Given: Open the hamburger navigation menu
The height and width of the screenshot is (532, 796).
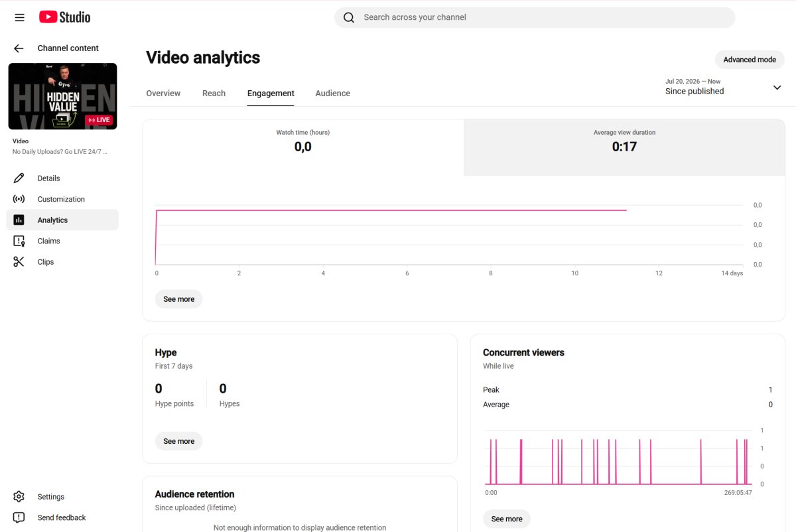Looking at the screenshot, I should (19, 17).
